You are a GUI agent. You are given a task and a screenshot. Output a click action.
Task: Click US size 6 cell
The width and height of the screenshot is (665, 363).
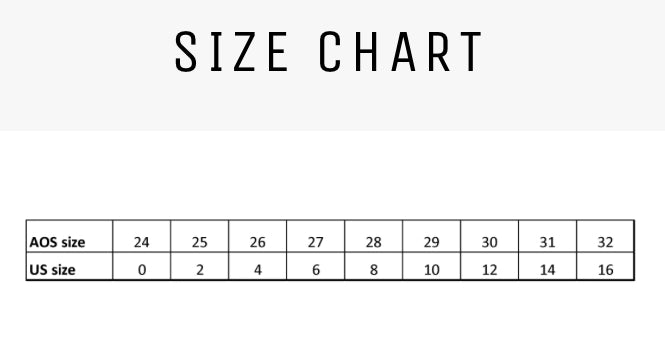click(316, 266)
